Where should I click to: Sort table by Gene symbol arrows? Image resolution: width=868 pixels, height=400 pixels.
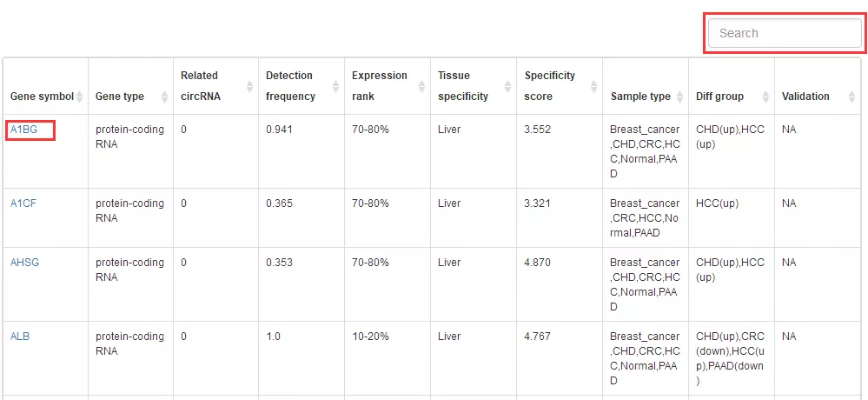tap(80, 97)
